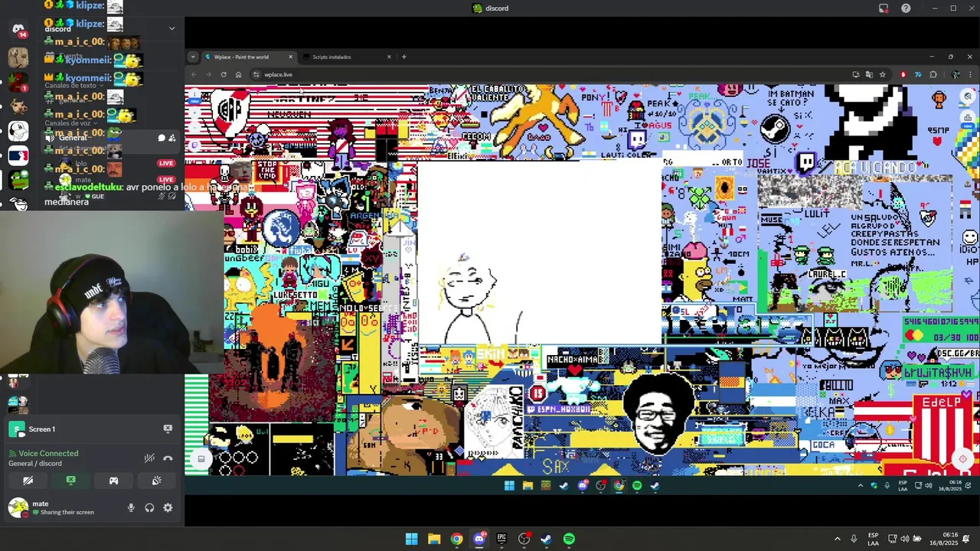The height and width of the screenshot is (551, 980).
Task: Open Wplace info button on map
Action: pyautogui.click(x=194, y=96)
